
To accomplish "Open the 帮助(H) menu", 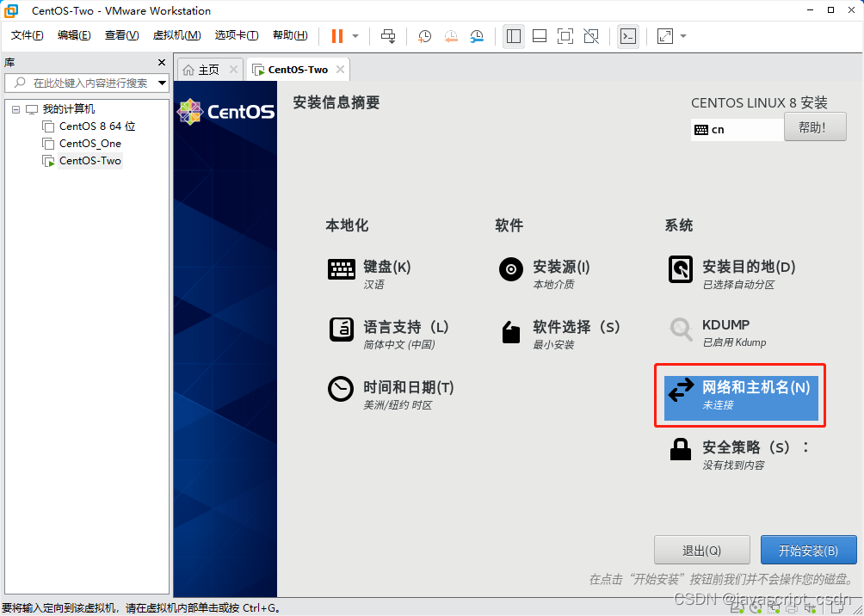I will coord(290,35).
